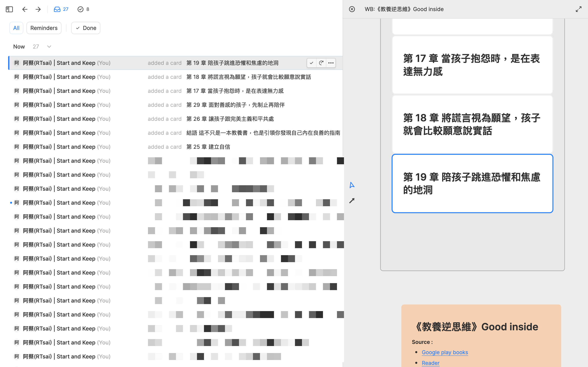588x367 pixels.
Task: Select the arrow drawing tool in the preview
Action: [x=352, y=200]
